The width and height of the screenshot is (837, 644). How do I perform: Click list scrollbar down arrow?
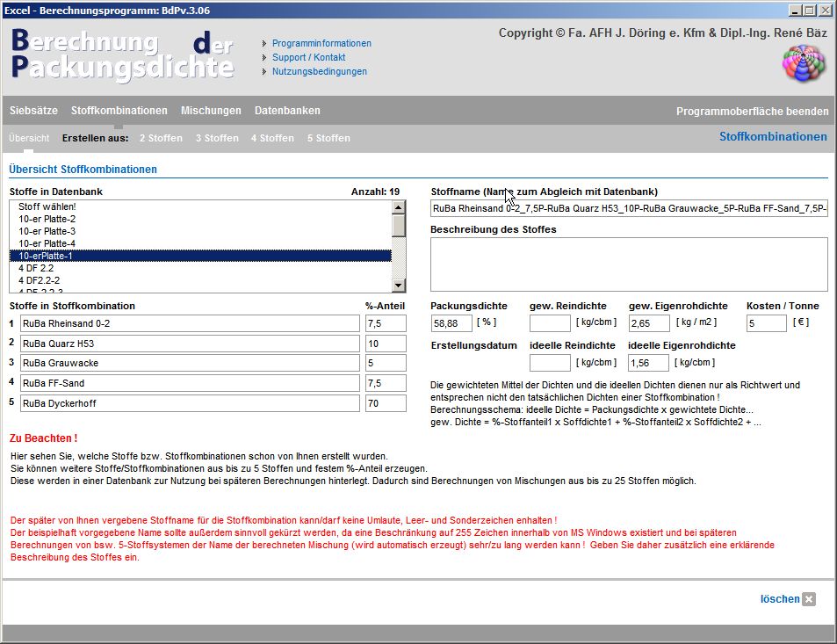pos(398,286)
